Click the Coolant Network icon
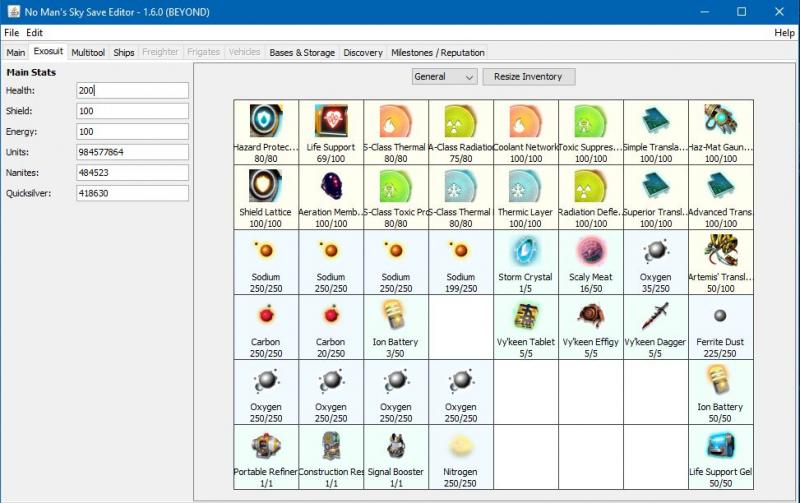The image size is (800, 503). [x=526, y=121]
